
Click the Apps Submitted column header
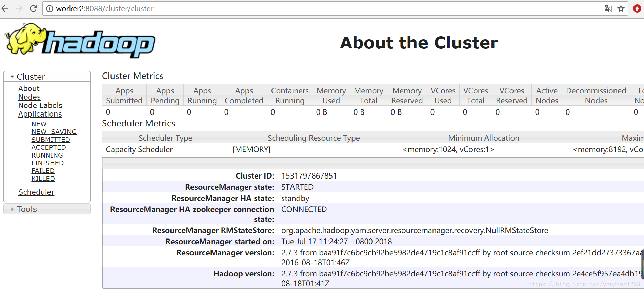tap(124, 96)
